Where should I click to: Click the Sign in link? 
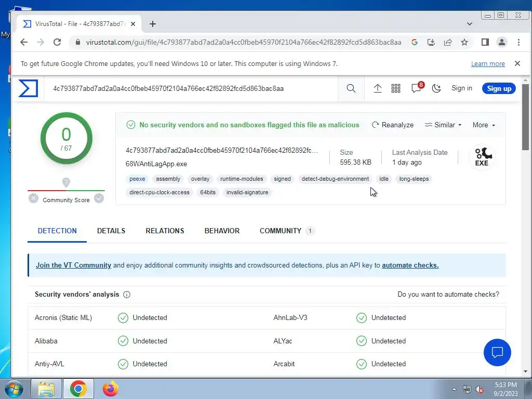[x=461, y=88]
